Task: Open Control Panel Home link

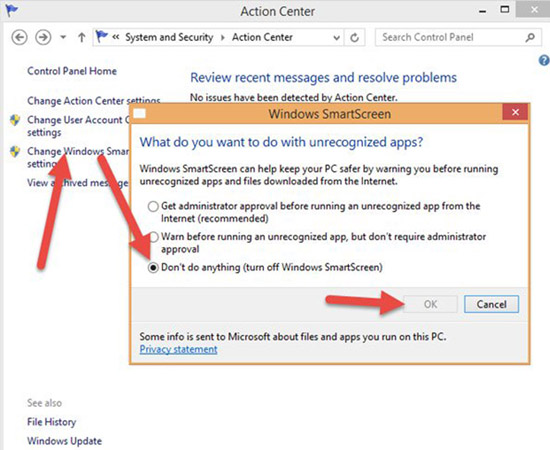Action: (x=72, y=71)
